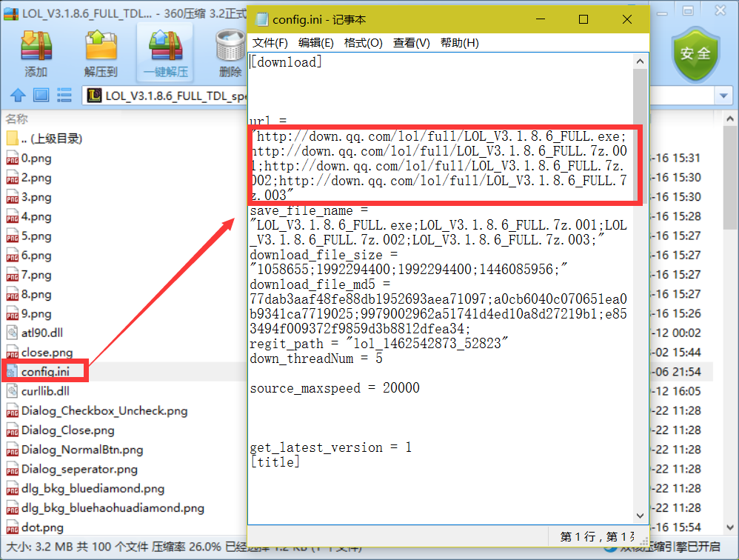Screen dimensions: 739x560
Task: Select the 3.png file icon
Action: [x=13, y=198]
